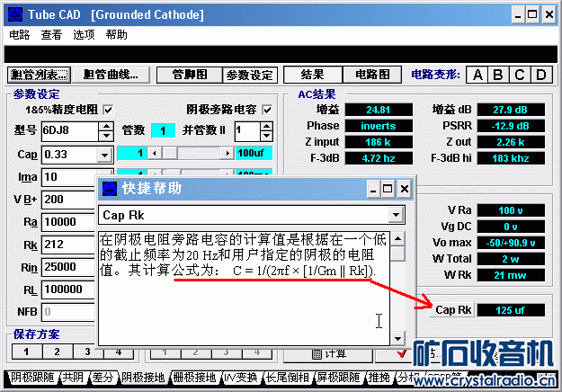Click the Ima field showing 10

69,177
